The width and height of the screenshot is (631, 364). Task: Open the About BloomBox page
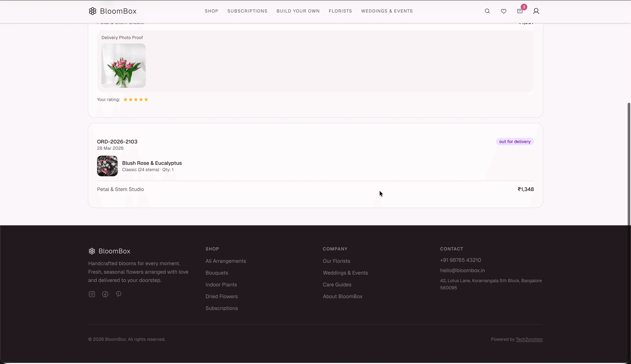coord(342,297)
